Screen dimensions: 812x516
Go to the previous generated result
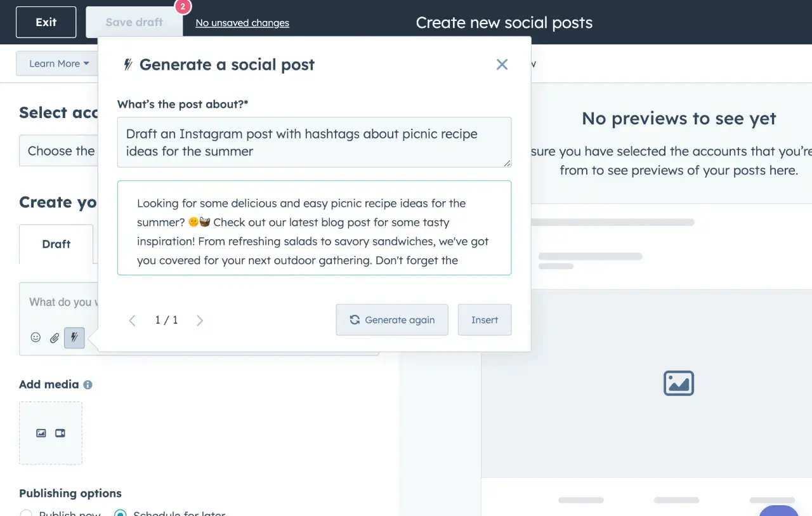click(x=132, y=321)
